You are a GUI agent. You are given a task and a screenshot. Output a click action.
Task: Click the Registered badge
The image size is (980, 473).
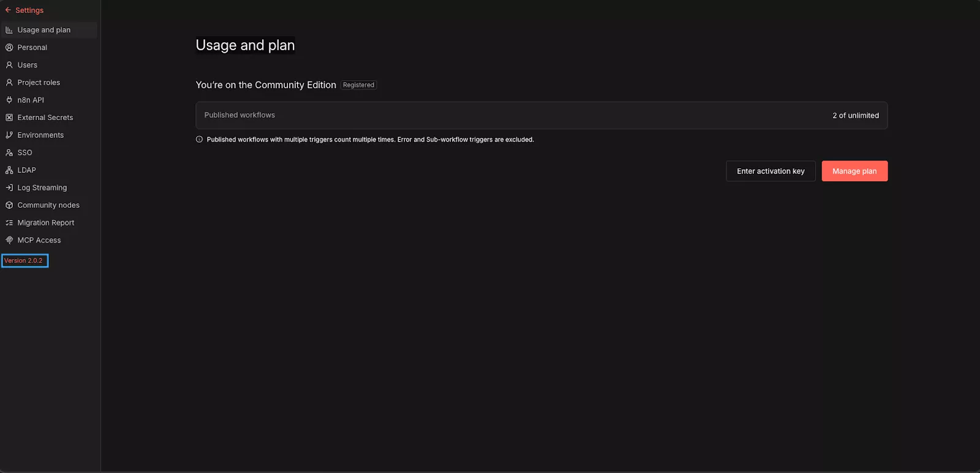pyautogui.click(x=358, y=85)
